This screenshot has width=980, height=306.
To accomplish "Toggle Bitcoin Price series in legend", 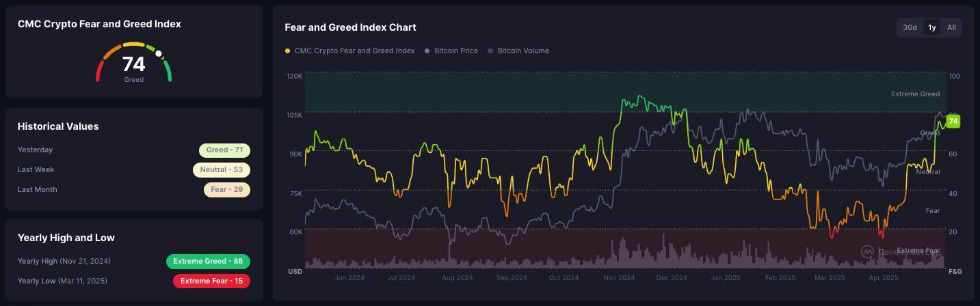I will click(x=456, y=51).
